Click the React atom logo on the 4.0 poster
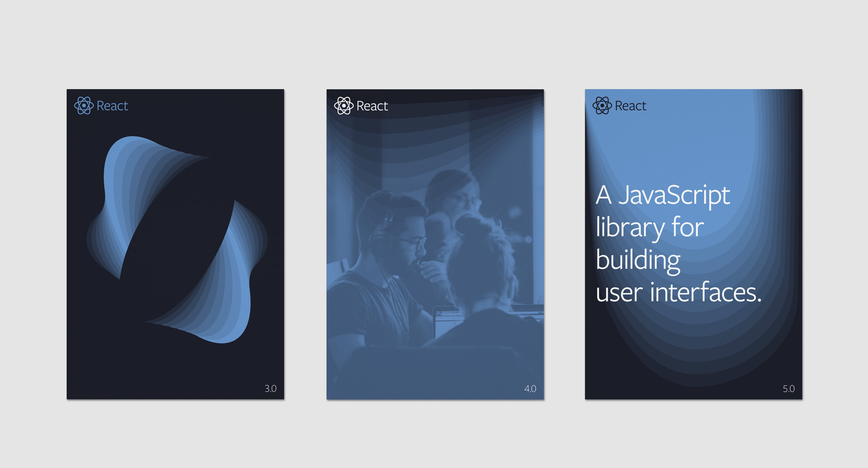The image size is (868, 468). pyautogui.click(x=344, y=106)
